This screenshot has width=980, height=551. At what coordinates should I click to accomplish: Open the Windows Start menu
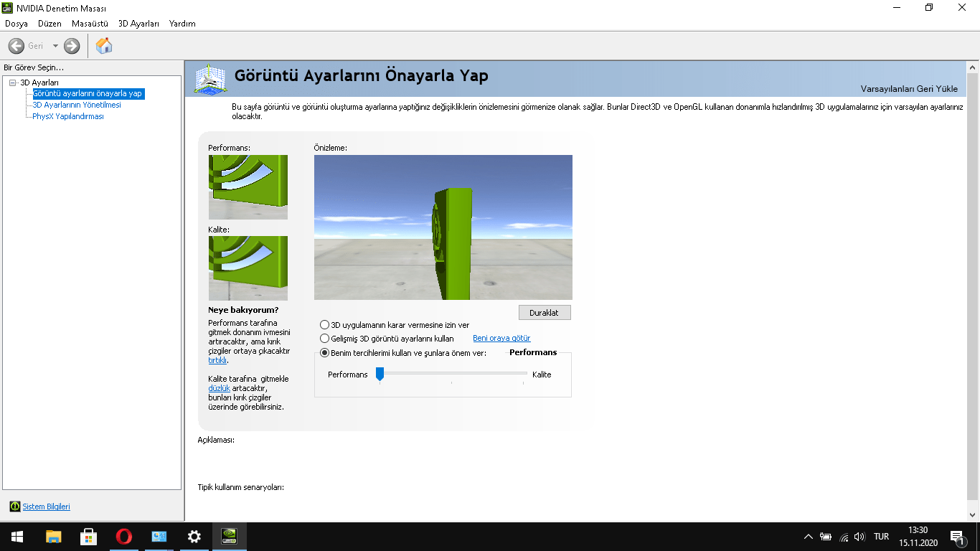pyautogui.click(x=17, y=537)
